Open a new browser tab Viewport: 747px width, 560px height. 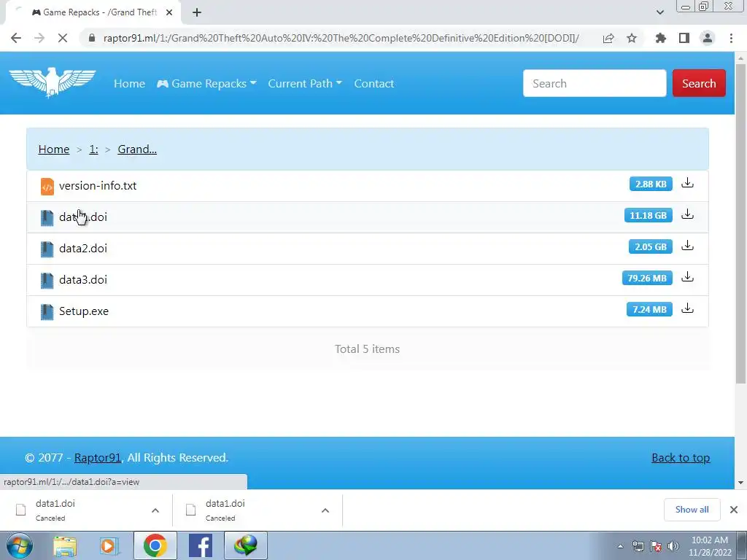tap(197, 12)
